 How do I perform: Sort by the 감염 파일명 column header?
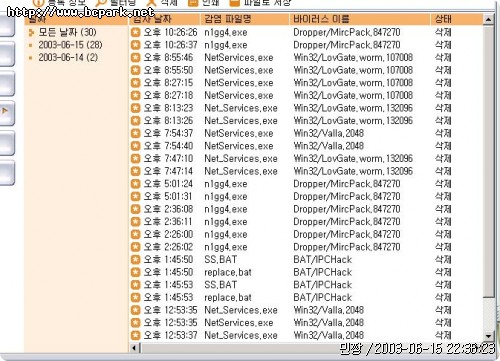245,19
